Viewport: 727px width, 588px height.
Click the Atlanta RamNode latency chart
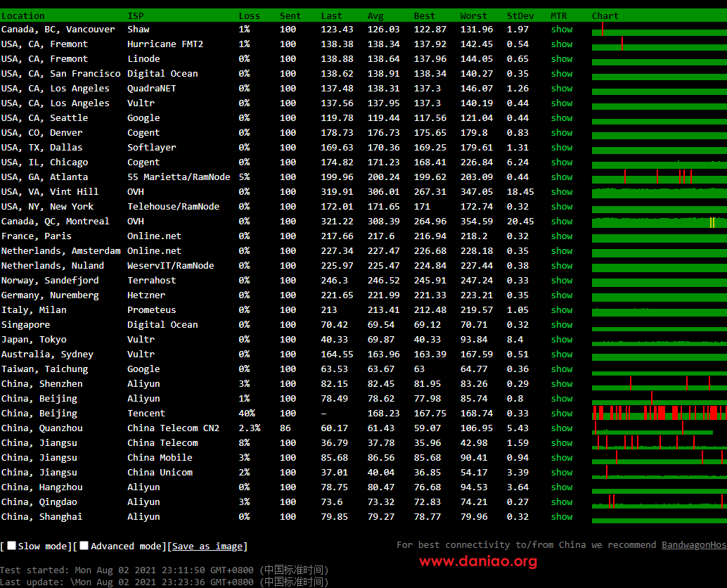660,177
